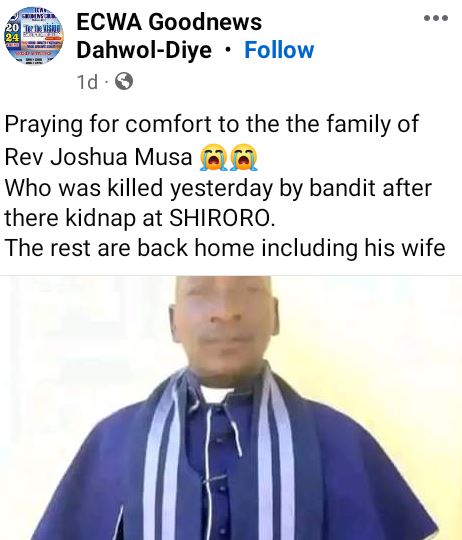Click the word SHIRORO in the post
This screenshot has width=462, height=540.
tap(222, 218)
